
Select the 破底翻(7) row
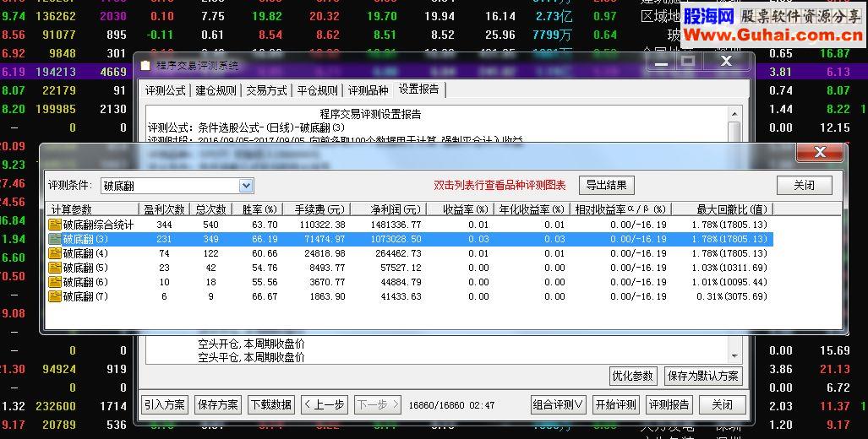[x=410, y=296]
